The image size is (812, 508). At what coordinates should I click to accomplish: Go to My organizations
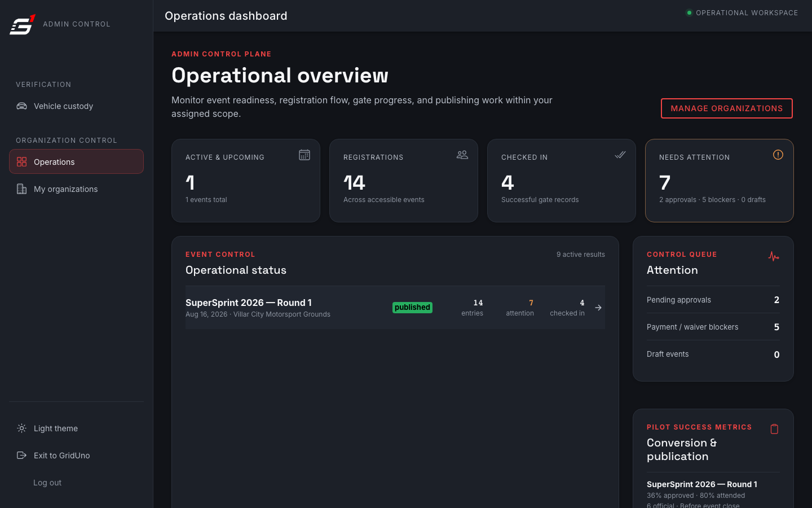pyautogui.click(x=76, y=189)
